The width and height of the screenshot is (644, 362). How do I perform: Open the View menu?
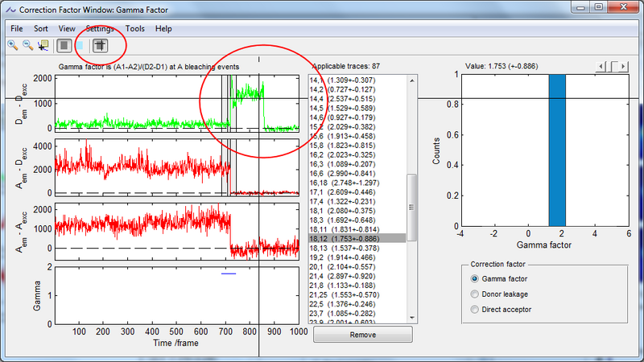point(67,28)
